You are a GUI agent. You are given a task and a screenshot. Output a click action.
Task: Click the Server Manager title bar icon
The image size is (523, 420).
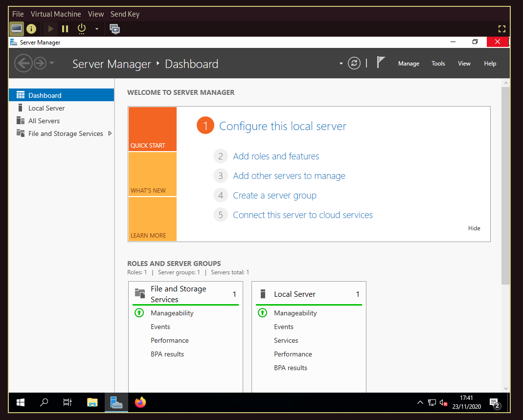click(14, 43)
